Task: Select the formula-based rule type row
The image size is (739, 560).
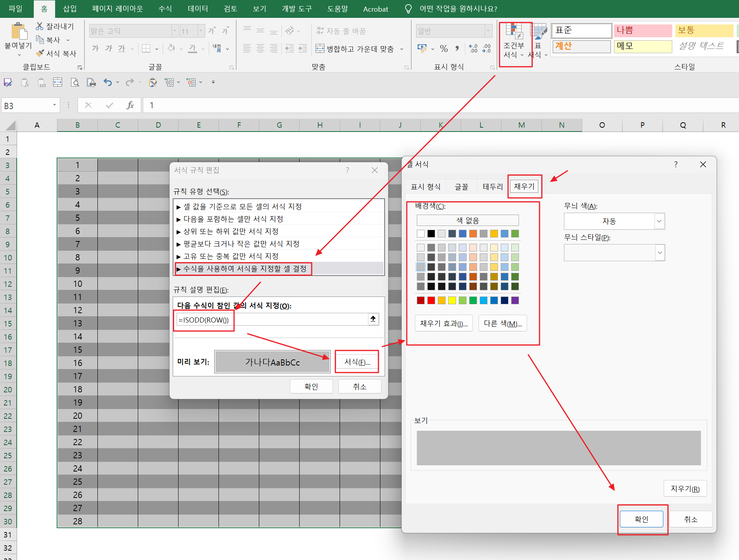Action: pyautogui.click(x=279, y=269)
